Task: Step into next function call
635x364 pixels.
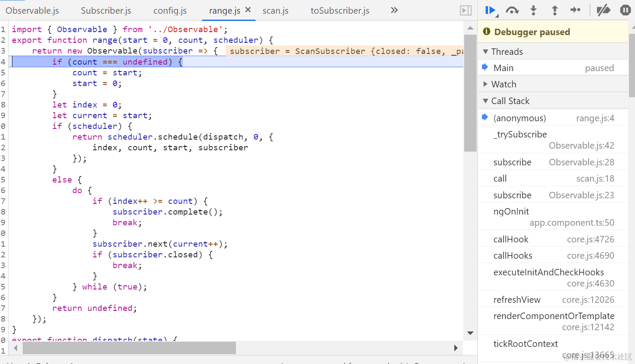Action: tap(534, 10)
